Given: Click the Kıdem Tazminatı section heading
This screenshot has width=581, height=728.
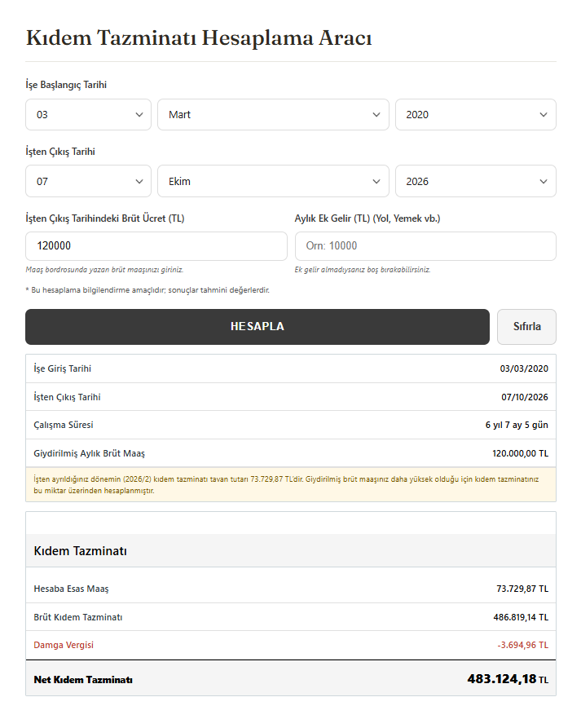Looking at the screenshot, I should tap(81, 551).
